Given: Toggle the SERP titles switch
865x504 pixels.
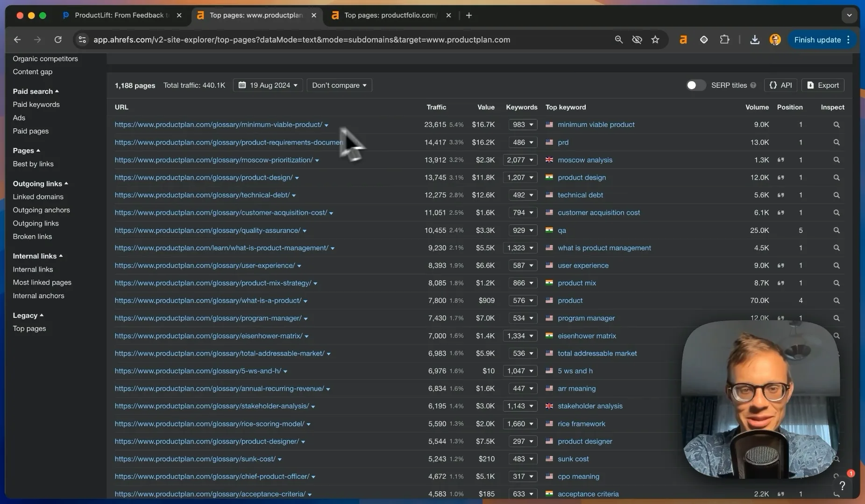Looking at the screenshot, I should (695, 85).
